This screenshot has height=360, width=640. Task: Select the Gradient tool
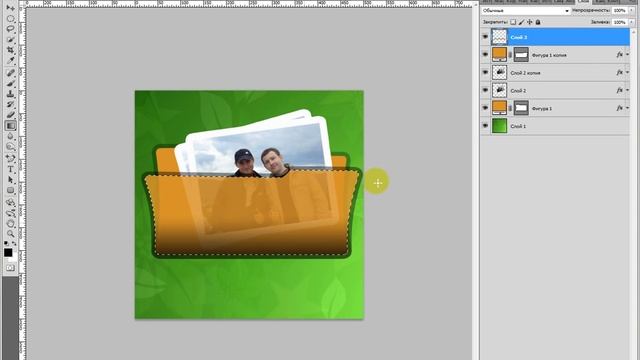tap(10, 126)
